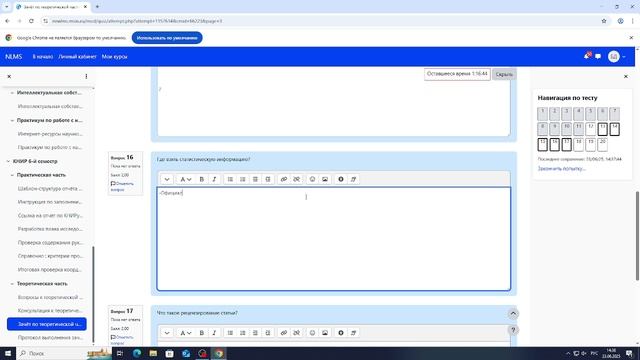The image size is (640, 360).
Task: Open 'Личный кабинет' menu item
Action: (77, 57)
